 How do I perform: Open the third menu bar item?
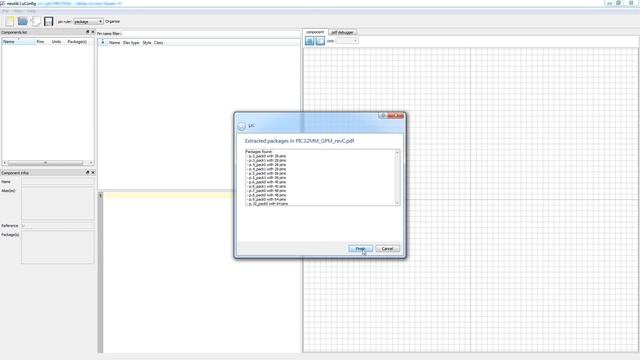pos(31,11)
